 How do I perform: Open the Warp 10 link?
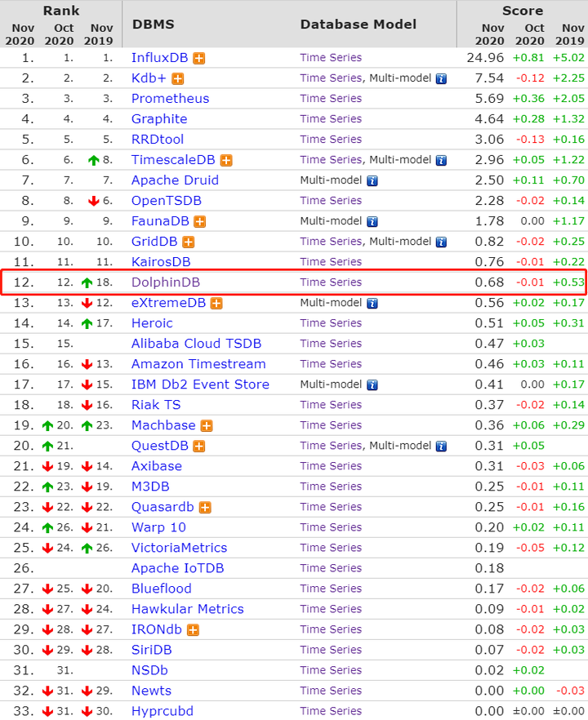pos(158,527)
